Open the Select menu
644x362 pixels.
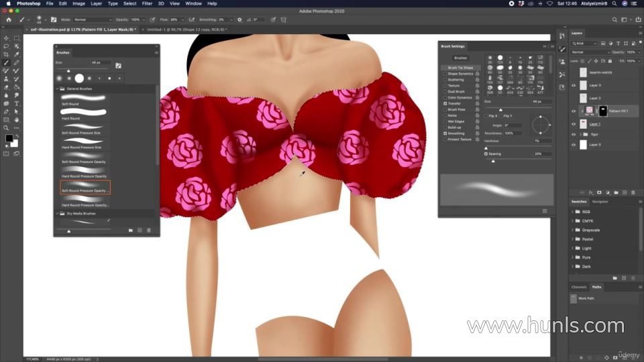tap(129, 3)
